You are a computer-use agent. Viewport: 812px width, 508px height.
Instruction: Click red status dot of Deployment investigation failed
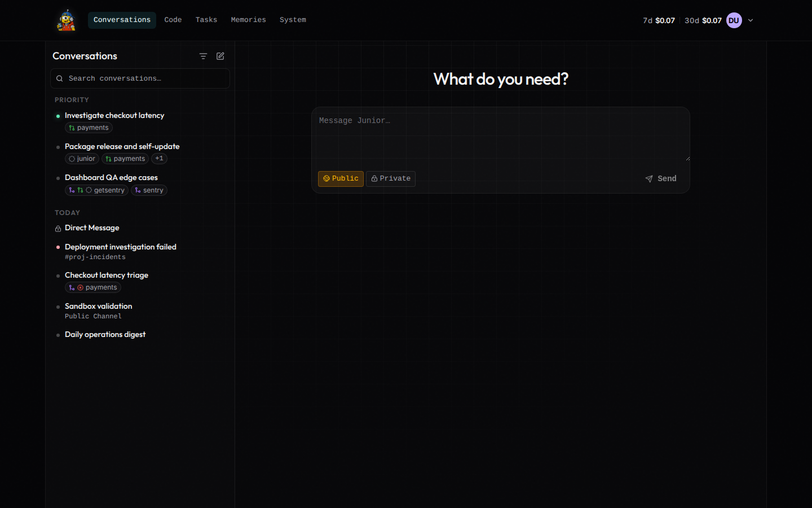[x=58, y=247]
